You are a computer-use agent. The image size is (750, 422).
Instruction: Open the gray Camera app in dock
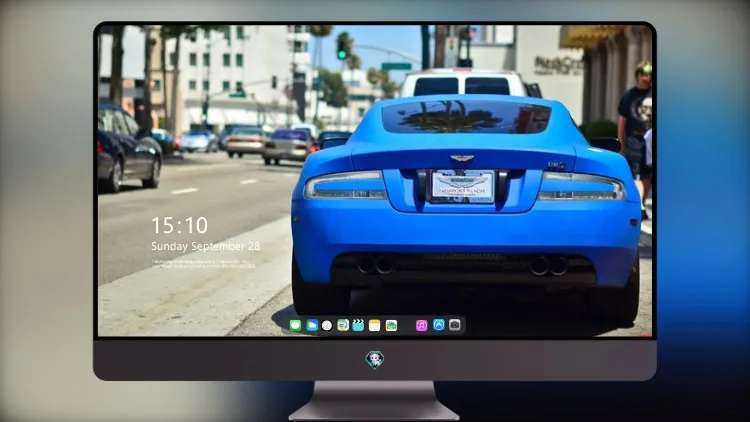(455, 325)
